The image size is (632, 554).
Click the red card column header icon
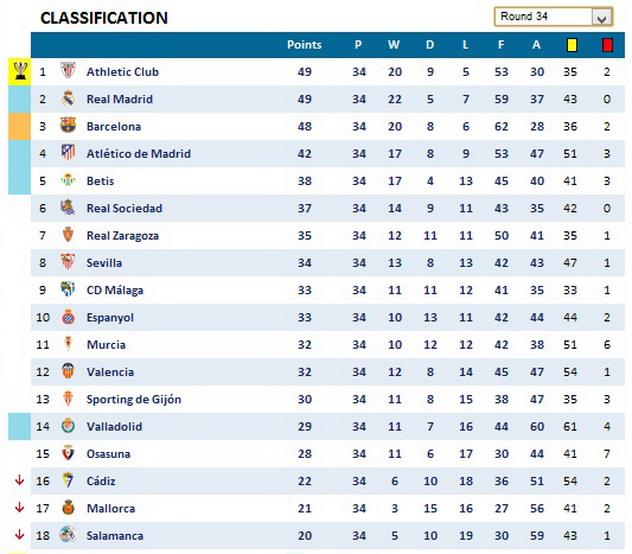tap(606, 45)
